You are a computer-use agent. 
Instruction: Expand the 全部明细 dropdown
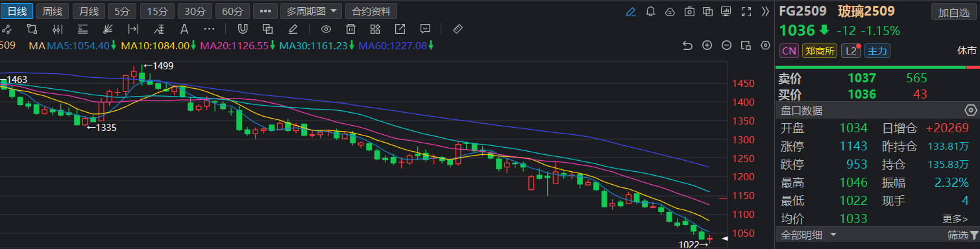pyautogui.click(x=808, y=235)
